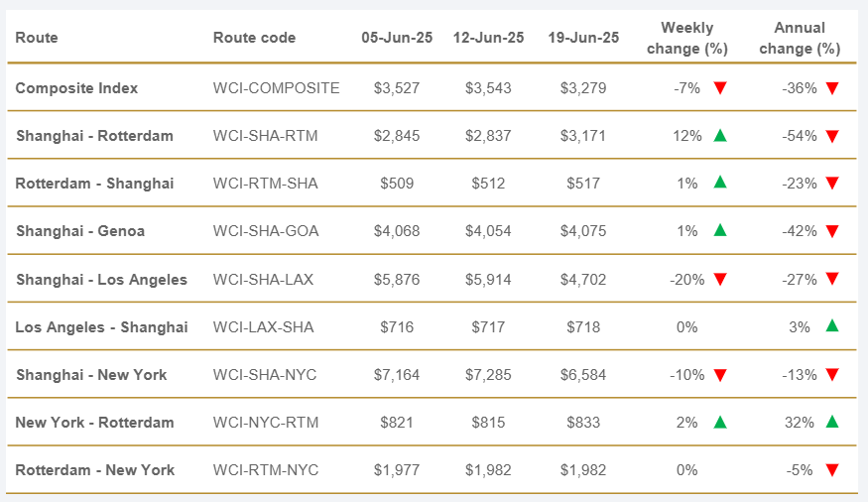
Task: Select the Shanghai - Rotterdam route name
Action: click(x=94, y=136)
